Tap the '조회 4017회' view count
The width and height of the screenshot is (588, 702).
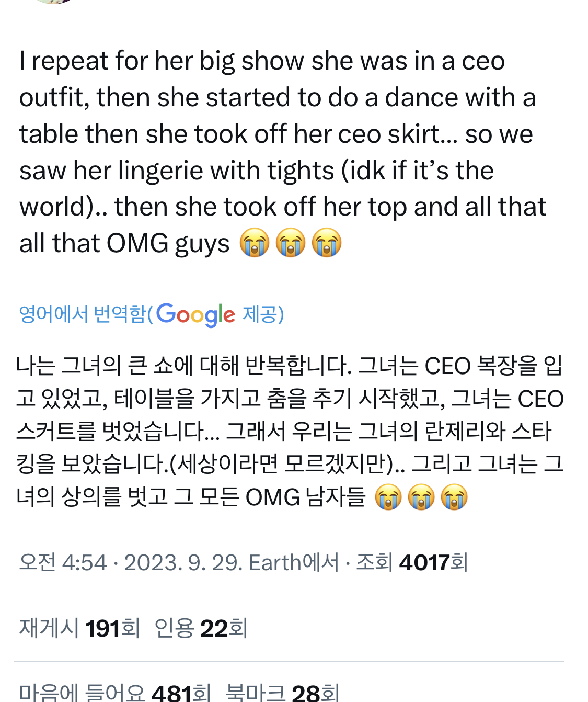click(x=412, y=563)
